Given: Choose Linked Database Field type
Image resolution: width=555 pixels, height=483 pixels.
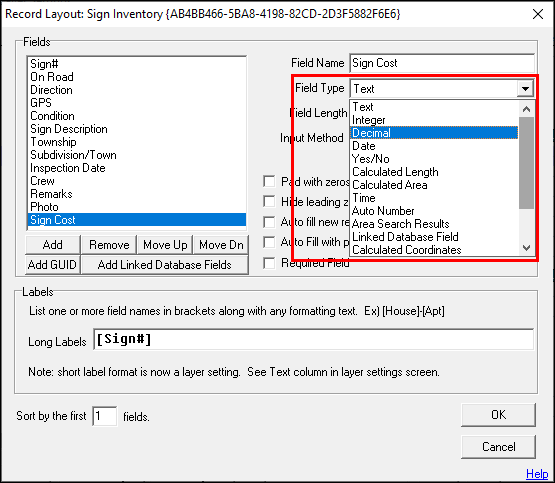Looking at the screenshot, I should 434,237.
